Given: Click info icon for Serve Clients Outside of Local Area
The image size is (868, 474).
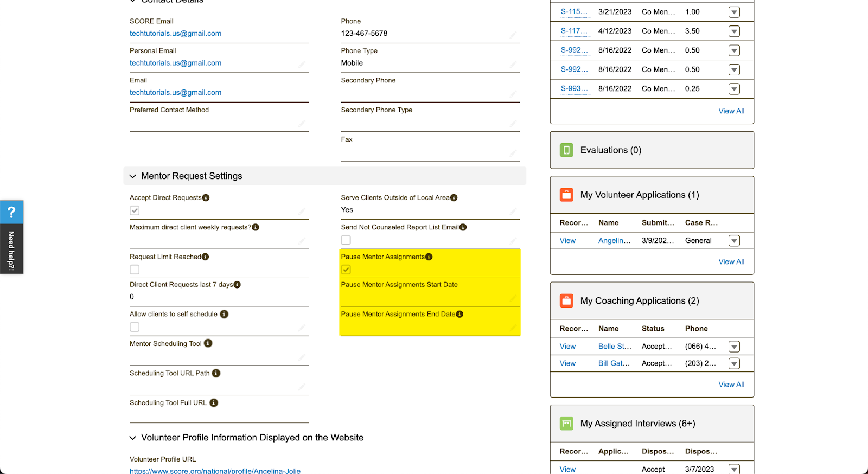Looking at the screenshot, I should pos(454,198).
